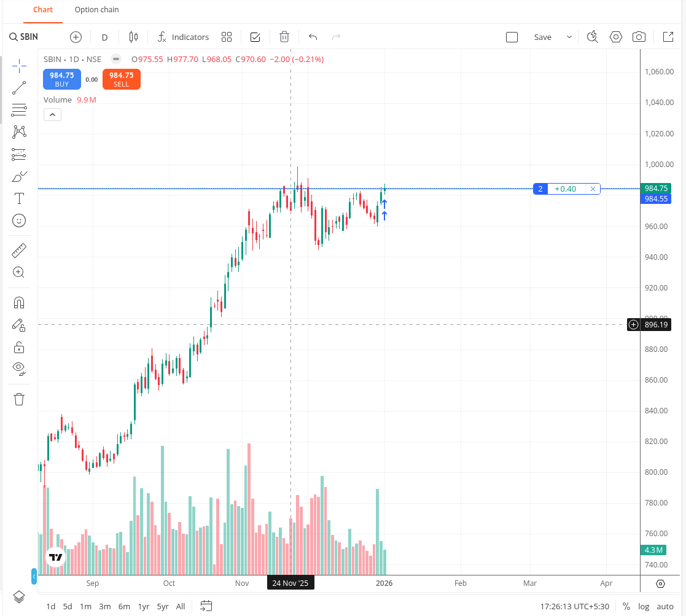Toggle hide all drawings eye icon
Image resolution: width=686 pixels, height=616 pixels.
pyautogui.click(x=19, y=368)
